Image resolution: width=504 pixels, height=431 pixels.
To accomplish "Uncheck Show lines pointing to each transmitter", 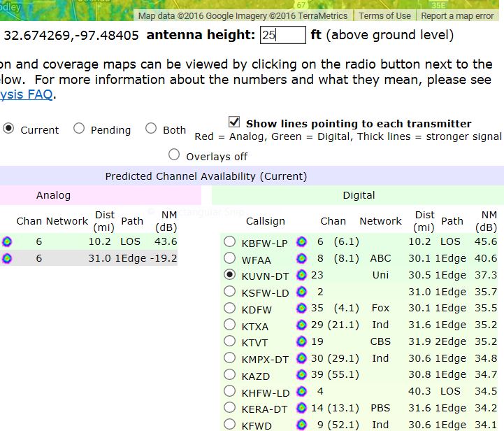I will pyautogui.click(x=234, y=122).
